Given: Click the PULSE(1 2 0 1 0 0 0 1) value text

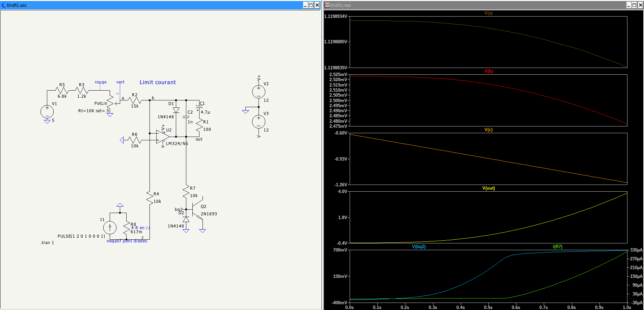Looking at the screenshot, I should 81,236.
